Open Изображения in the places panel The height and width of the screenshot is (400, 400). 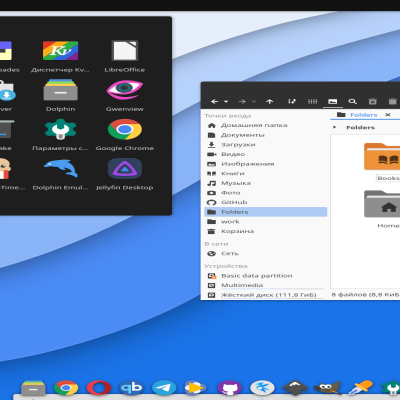[x=265, y=164]
